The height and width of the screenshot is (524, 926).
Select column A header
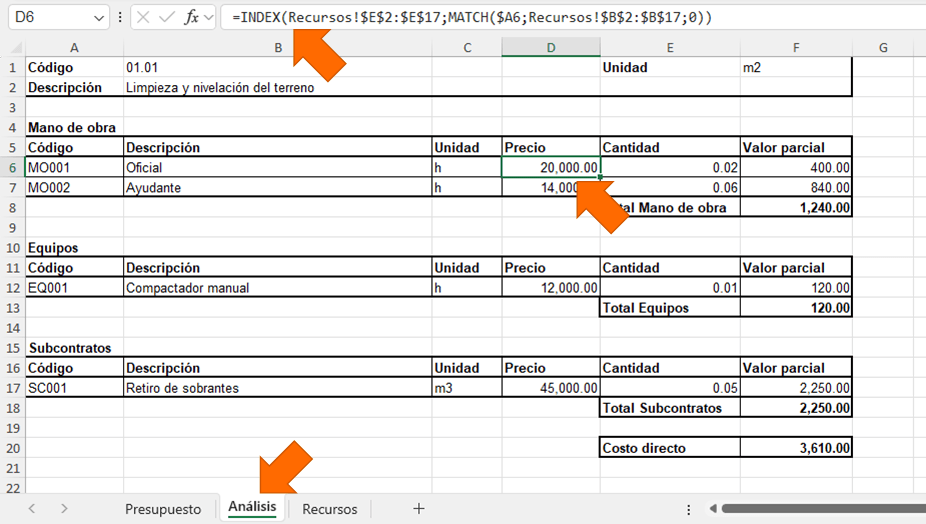coord(74,48)
